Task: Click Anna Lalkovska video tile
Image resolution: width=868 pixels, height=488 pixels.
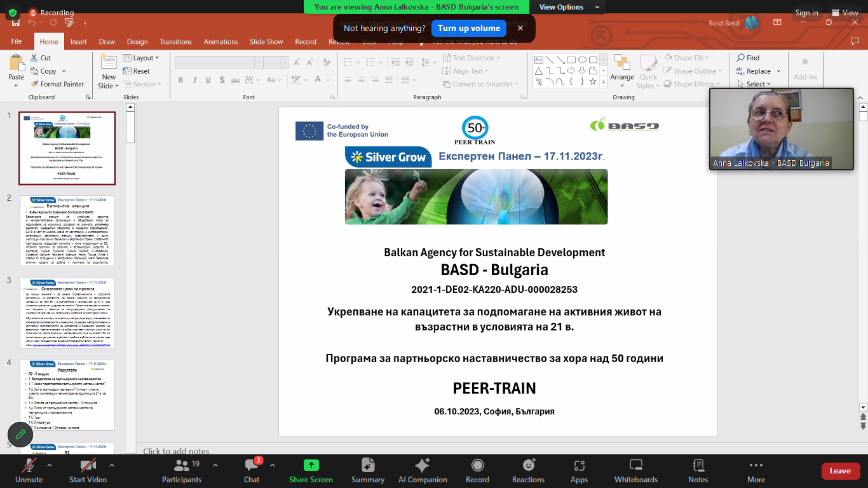Action: [781, 129]
